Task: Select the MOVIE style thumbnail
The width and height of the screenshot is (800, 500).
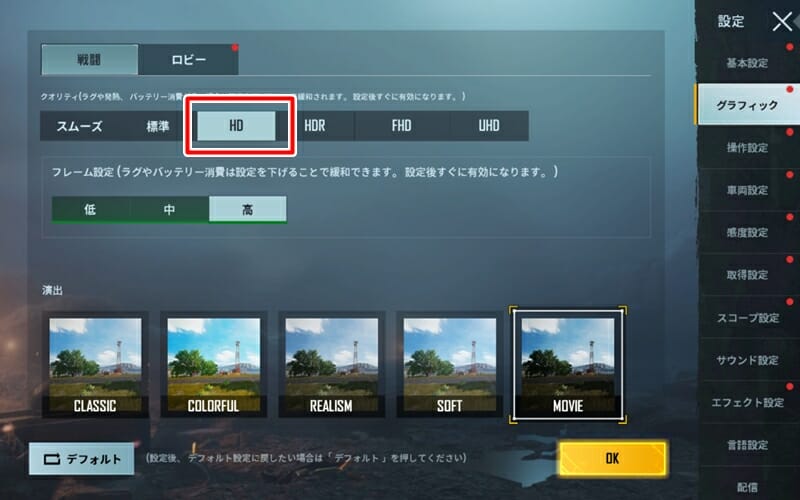Action: click(x=568, y=365)
